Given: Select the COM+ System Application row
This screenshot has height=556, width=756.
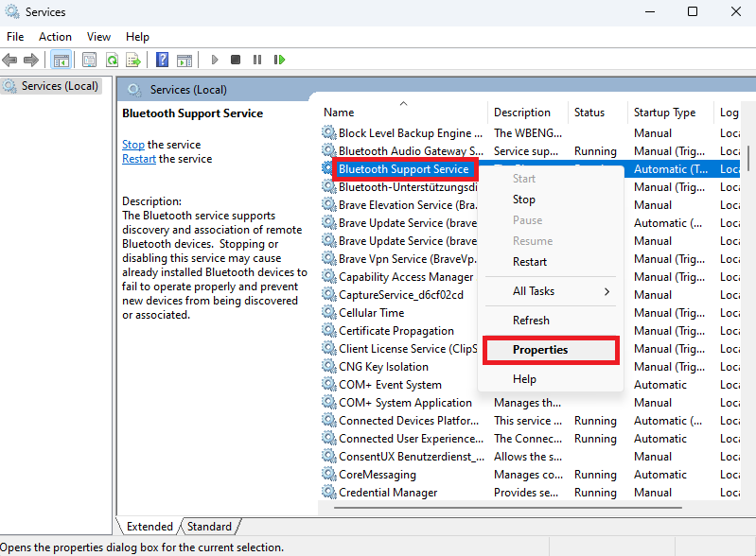Looking at the screenshot, I should click(x=530, y=402).
